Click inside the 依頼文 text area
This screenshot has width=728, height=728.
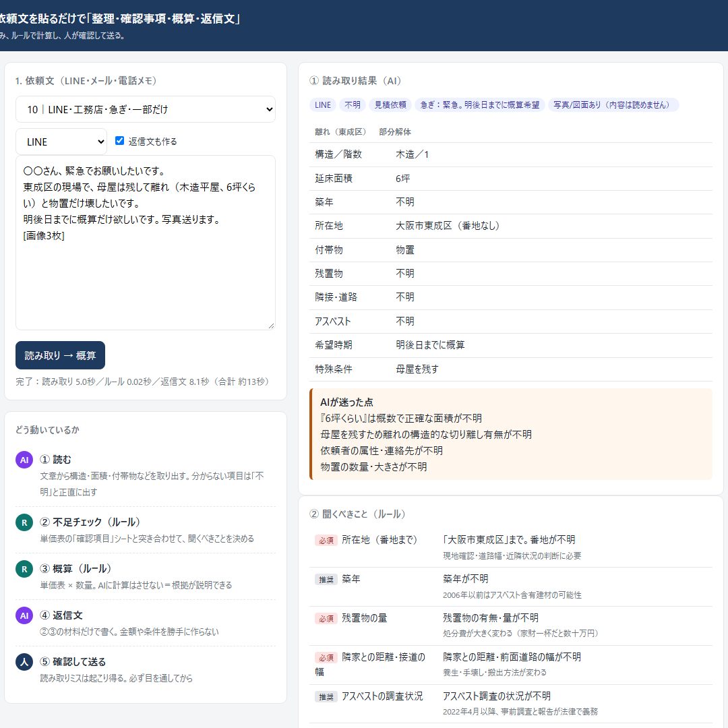146,243
